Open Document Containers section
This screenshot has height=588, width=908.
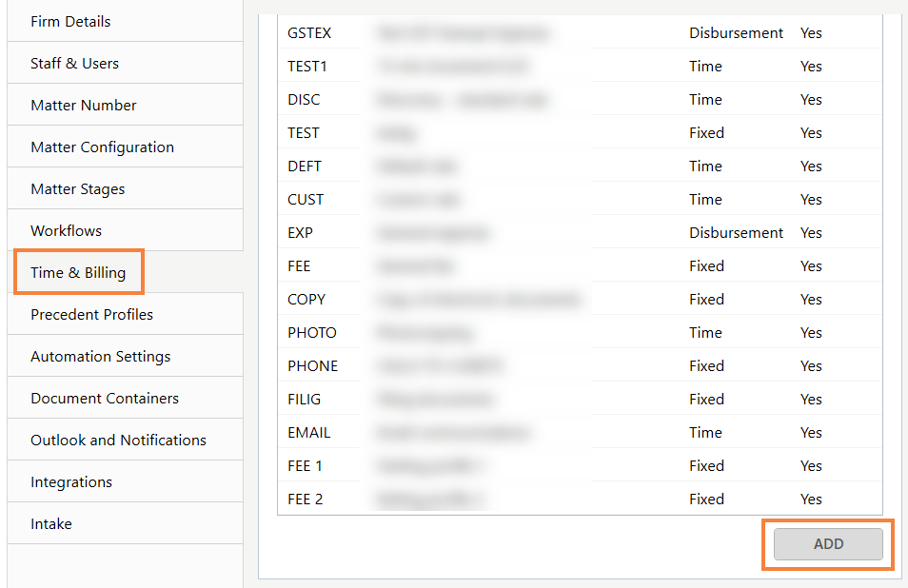[x=104, y=398]
